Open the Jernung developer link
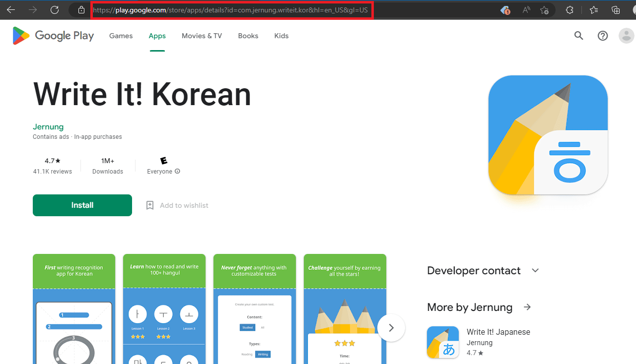 [x=48, y=127]
